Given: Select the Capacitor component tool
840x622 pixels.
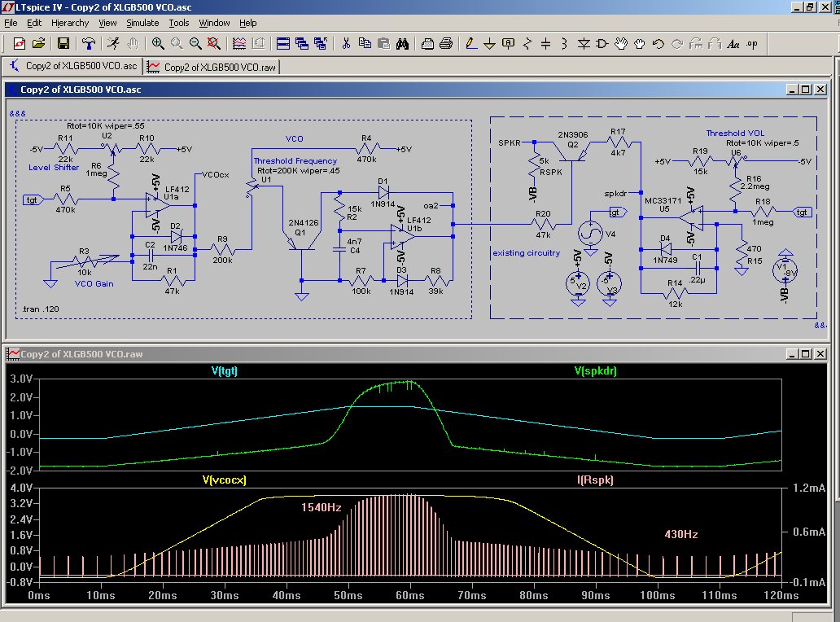Looking at the screenshot, I should pos(545,43).
